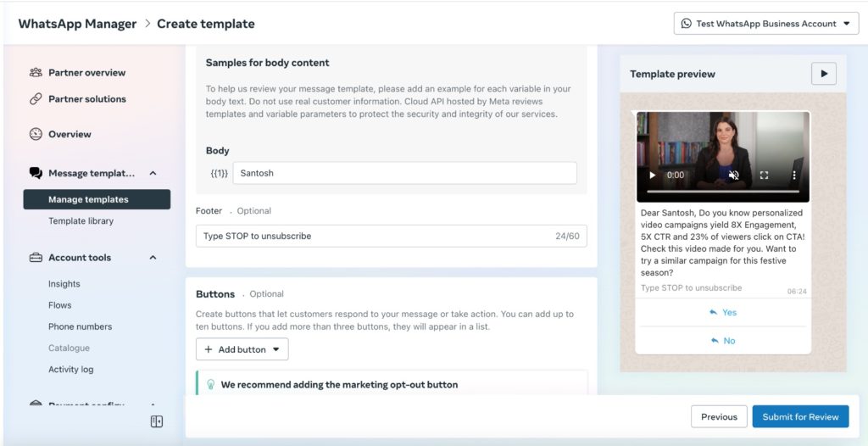Click the Previous button
868x446 pixels.
(x=719, y=416)
